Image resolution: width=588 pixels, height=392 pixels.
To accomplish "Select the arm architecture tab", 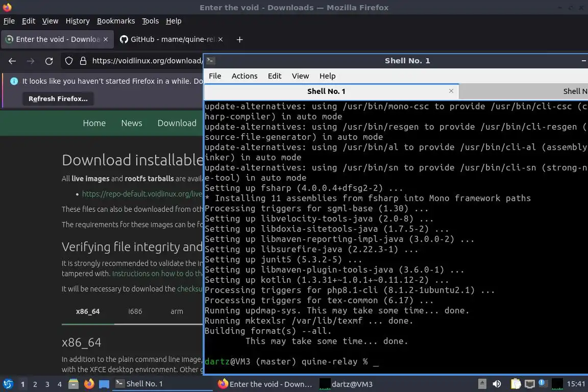I will click(x=177, y=311).
